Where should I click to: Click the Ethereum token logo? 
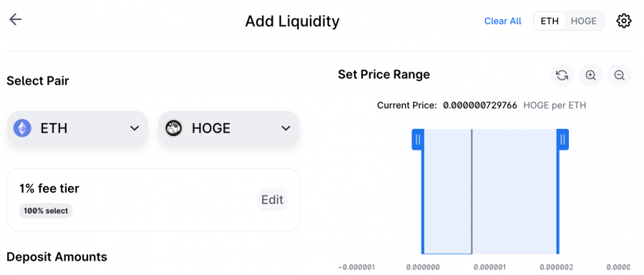[x=22, y=128]
